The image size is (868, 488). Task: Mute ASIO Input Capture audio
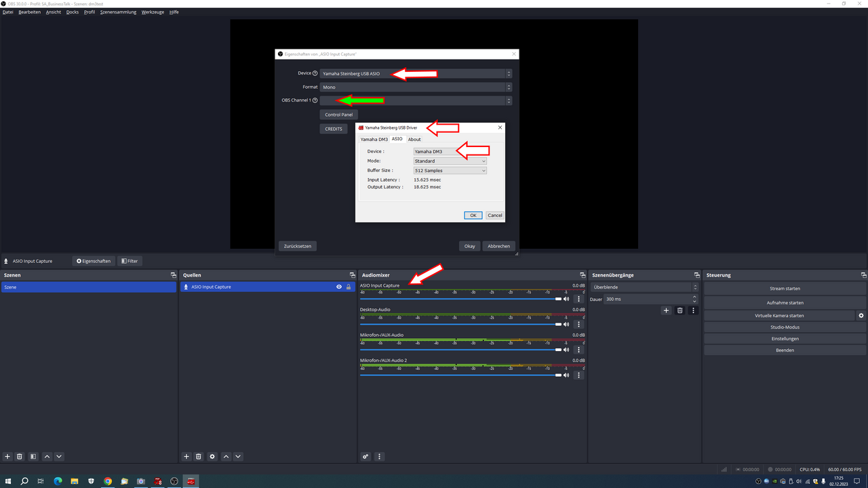(x=567, y=299)
